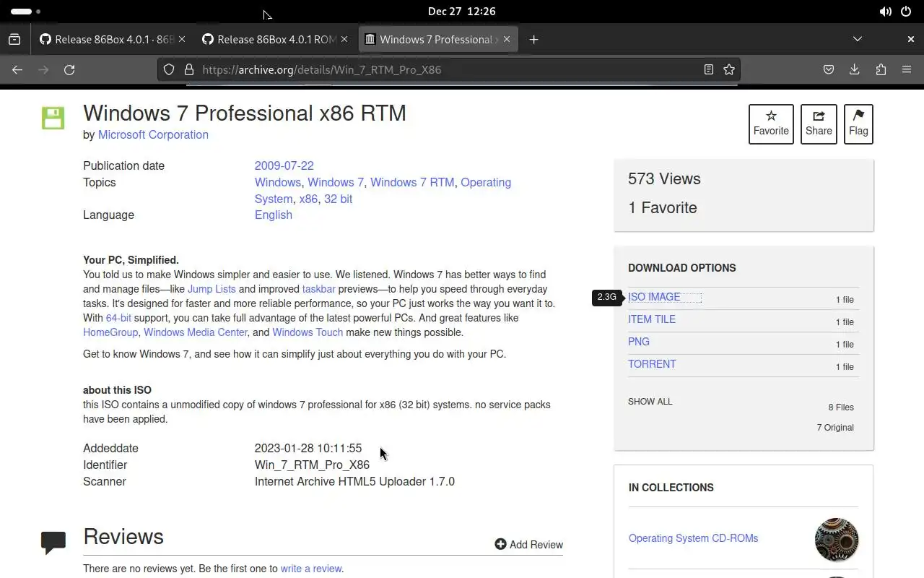Screen dimensions: 924x578
Task: Go back using the back arrow
Action: click(x=17, y=70)
